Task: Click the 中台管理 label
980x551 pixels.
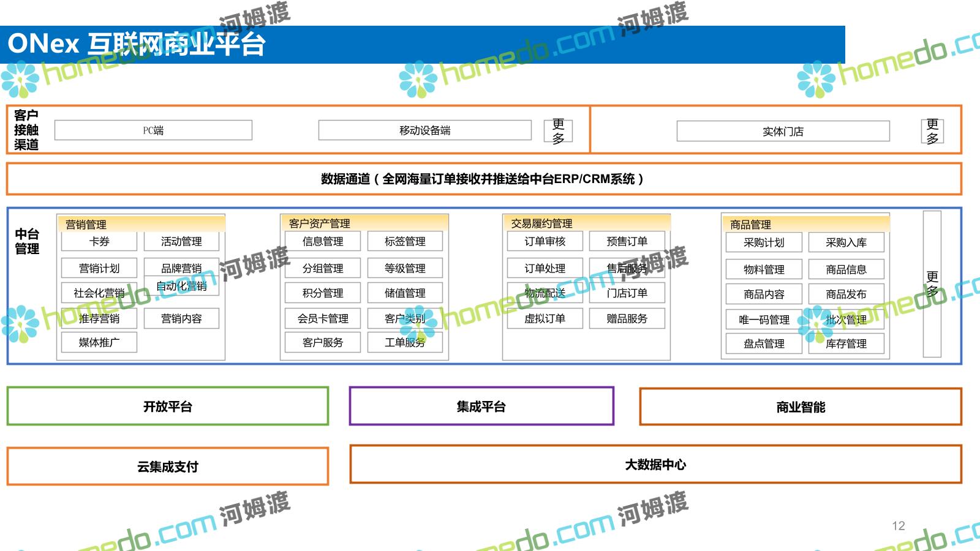Action: [27, 241]
